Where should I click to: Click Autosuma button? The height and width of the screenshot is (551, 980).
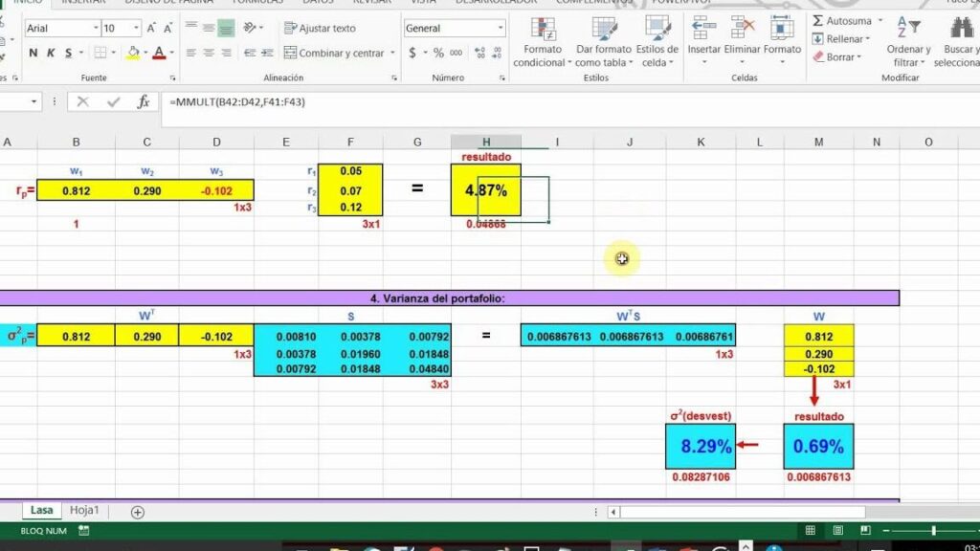842,21
